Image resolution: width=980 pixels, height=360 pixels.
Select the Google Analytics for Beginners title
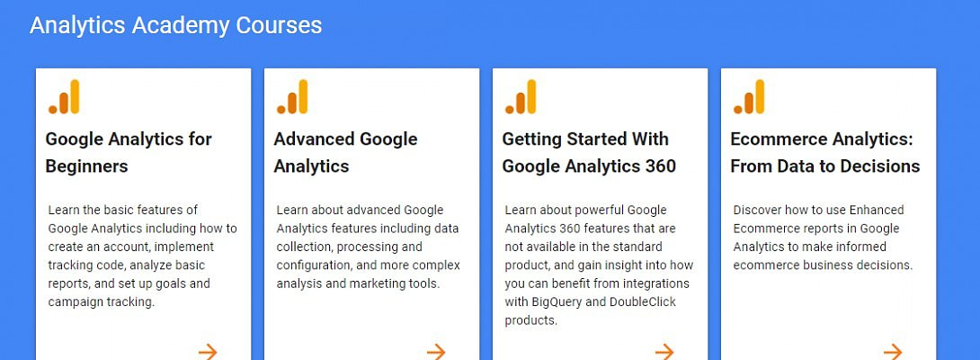tap(129, 152)
